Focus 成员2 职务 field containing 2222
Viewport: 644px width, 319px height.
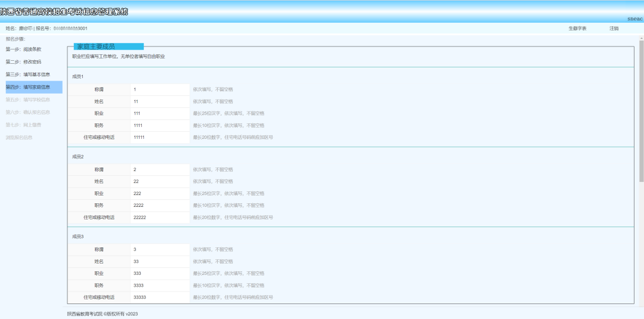pos(160,205)
